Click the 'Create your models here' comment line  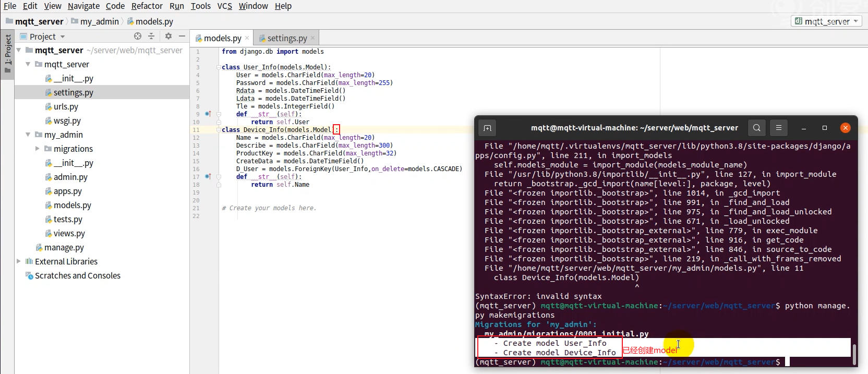click(x=269, y=208)
